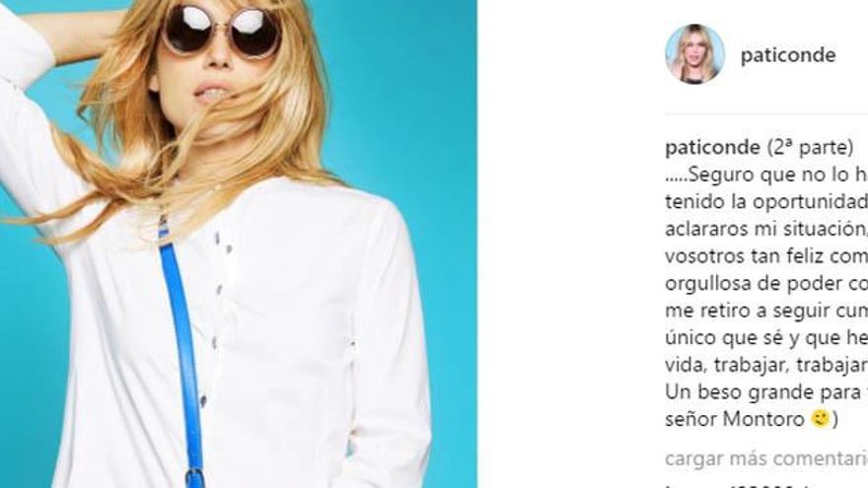Screen dimensions: 868x488
Task: Click the line 'vosotros tan feliz'
Action: (x=766, y=256)
